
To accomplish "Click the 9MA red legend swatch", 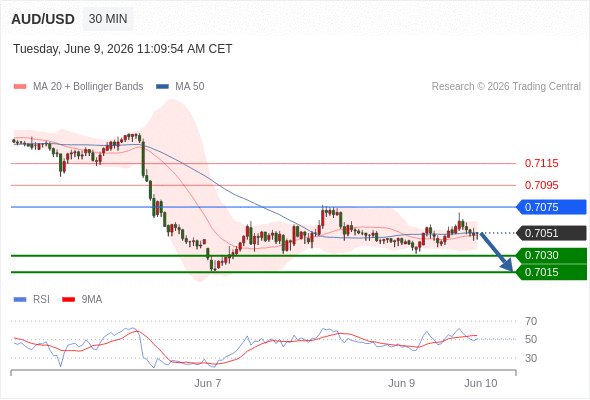I will pyautogui.click(x=68, y=300).
